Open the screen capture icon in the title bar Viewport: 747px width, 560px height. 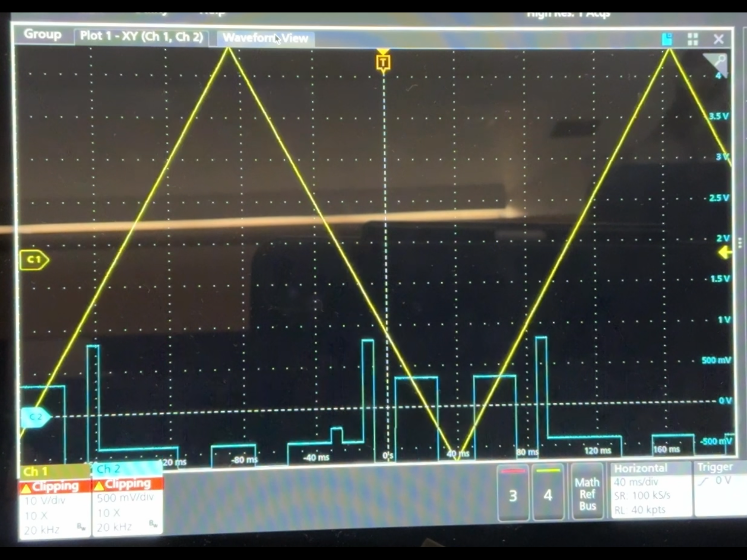668,39
